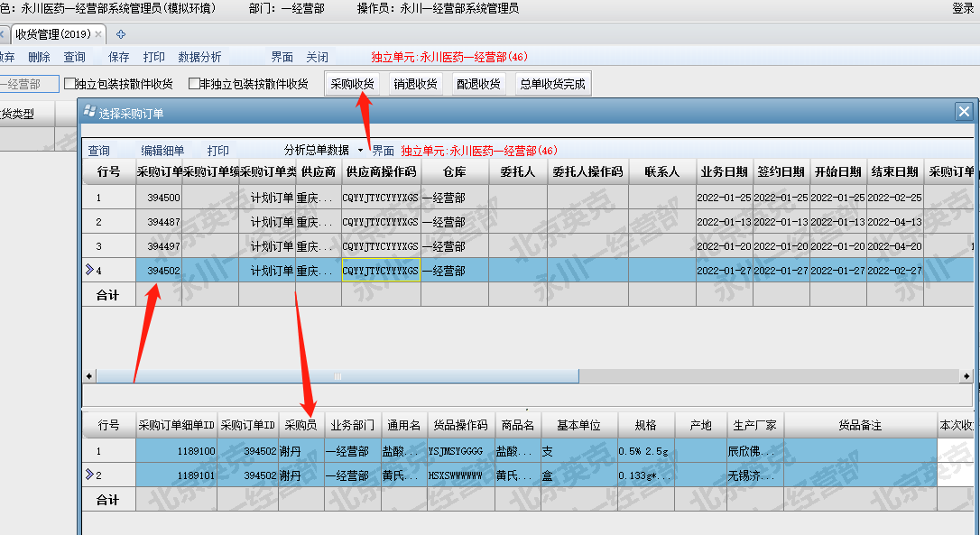Select order row 394500

[528, 198]
